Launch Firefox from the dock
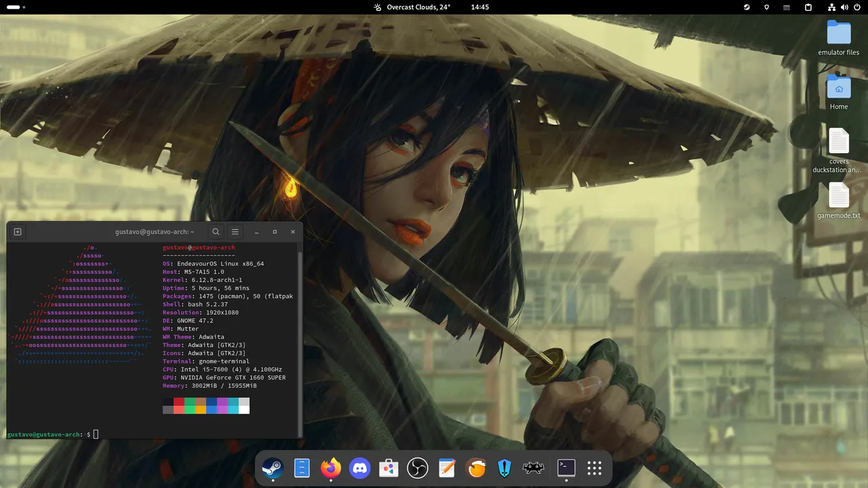The image size is (868, 488). (331, 468)
